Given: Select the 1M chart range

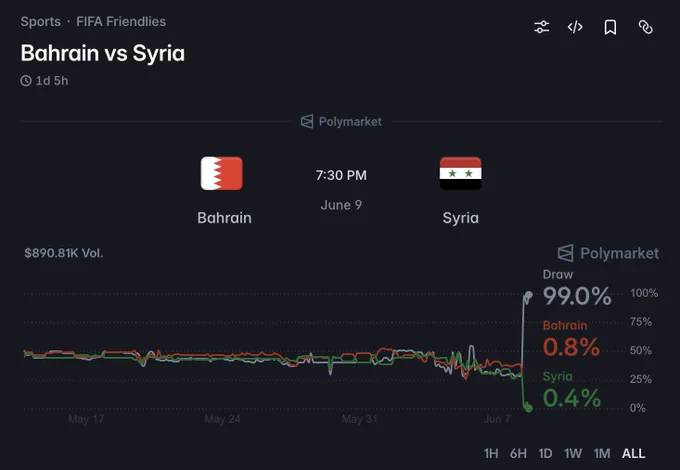Looking at the screenshot, I should pos(602,454).
